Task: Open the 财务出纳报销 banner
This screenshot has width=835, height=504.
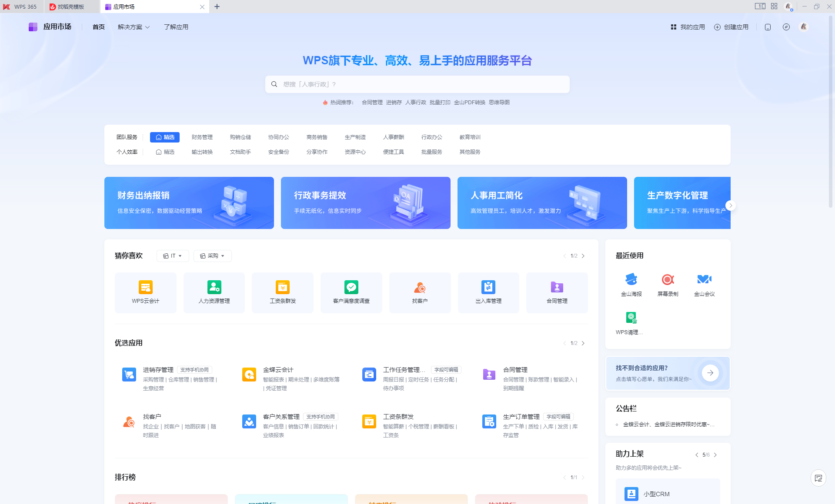Action: coord(189,203)
